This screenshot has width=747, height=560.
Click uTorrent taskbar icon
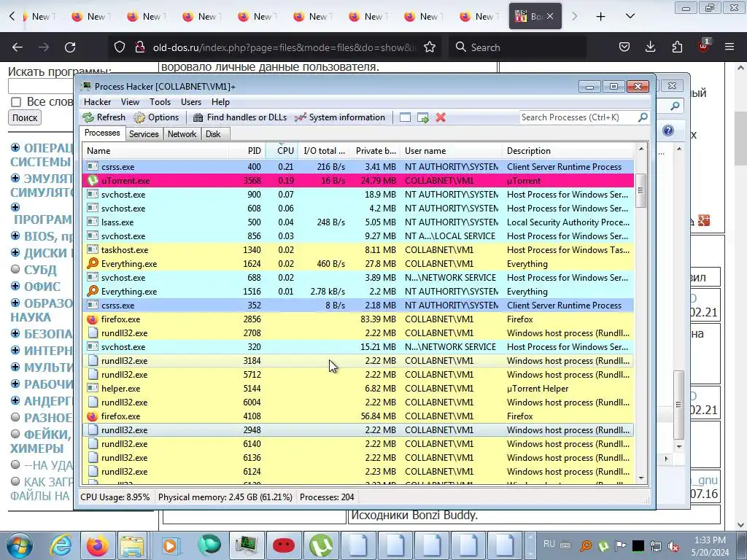320,545
